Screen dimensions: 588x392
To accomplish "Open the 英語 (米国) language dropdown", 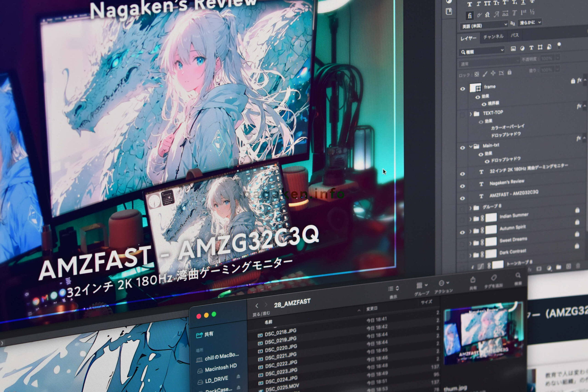I will point(484,25).
